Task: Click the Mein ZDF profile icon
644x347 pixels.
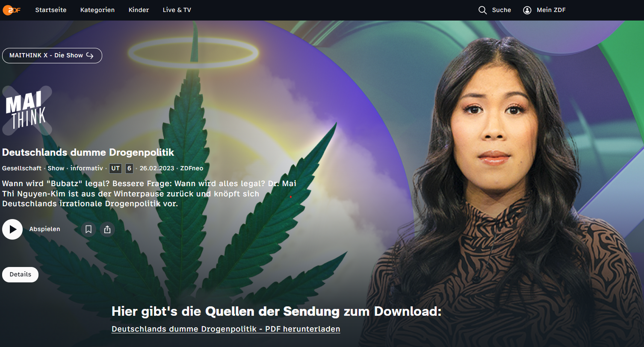Action: click(x=527, y=10)
